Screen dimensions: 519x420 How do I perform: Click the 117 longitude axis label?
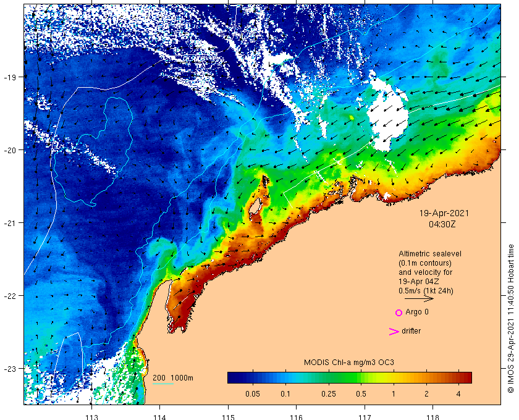(365, 417)
